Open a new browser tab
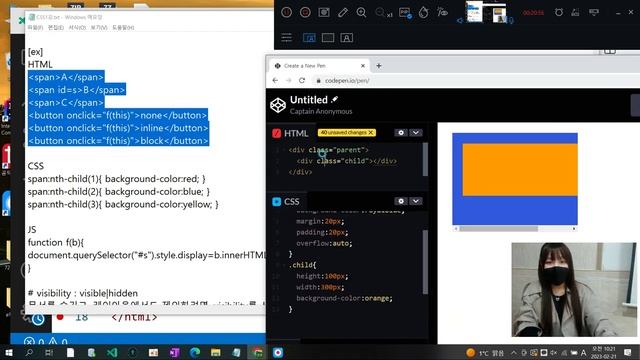This screenshot has width=640, height=360. click(379, 66)
